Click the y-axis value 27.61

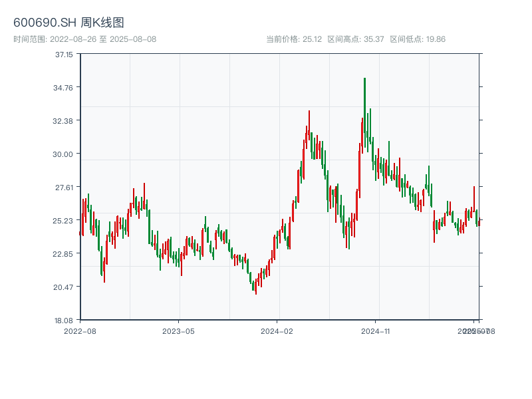tap(64, 188)
